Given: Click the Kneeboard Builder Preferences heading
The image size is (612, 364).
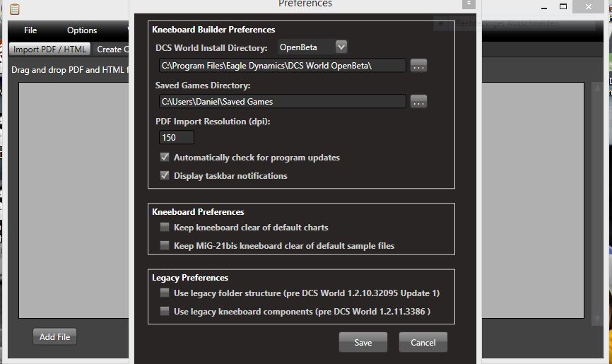Looking at the screenshot, I should (x=213, y=30).
